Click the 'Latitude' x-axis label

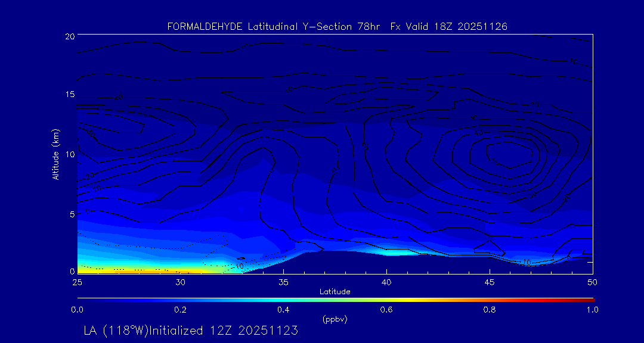335,291
